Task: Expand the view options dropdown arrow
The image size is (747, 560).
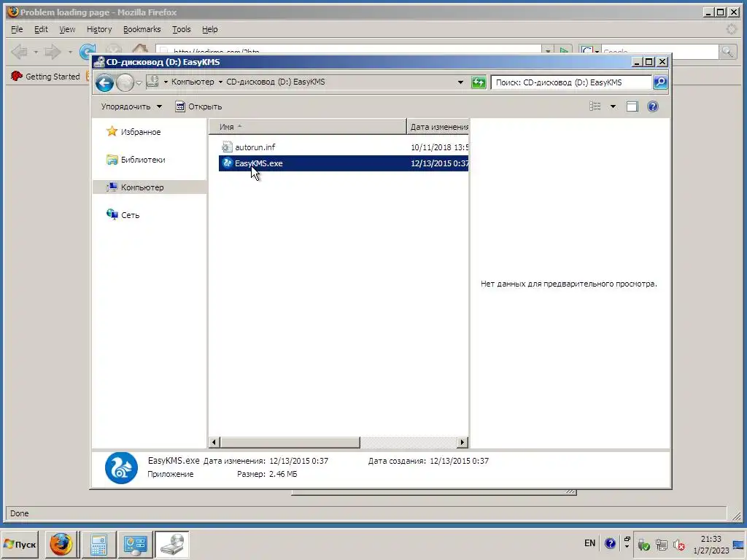Action: (613, 106)
